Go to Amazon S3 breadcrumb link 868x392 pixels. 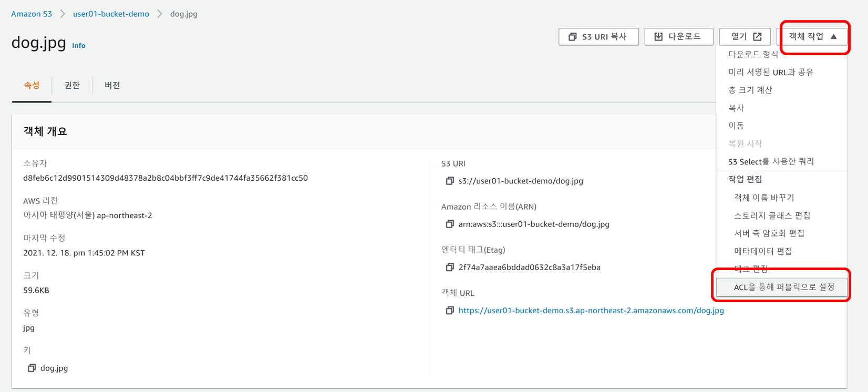click(32, 14)
